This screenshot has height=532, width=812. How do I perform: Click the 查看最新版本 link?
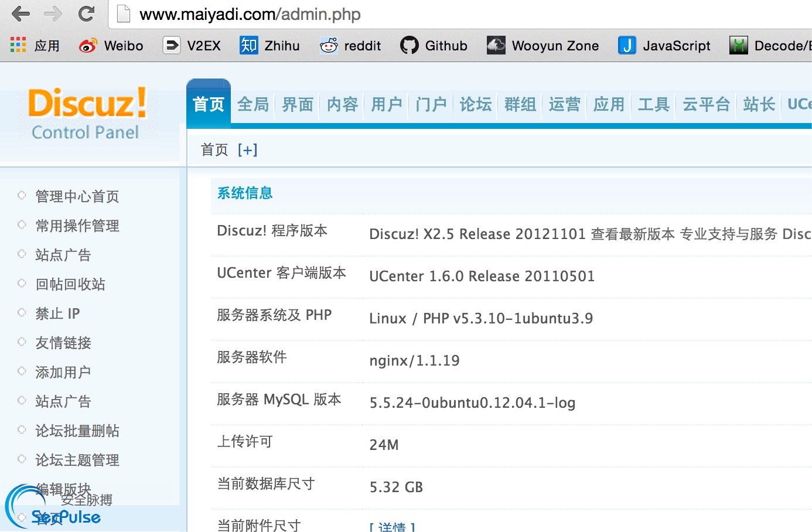(x=633, y=234)
